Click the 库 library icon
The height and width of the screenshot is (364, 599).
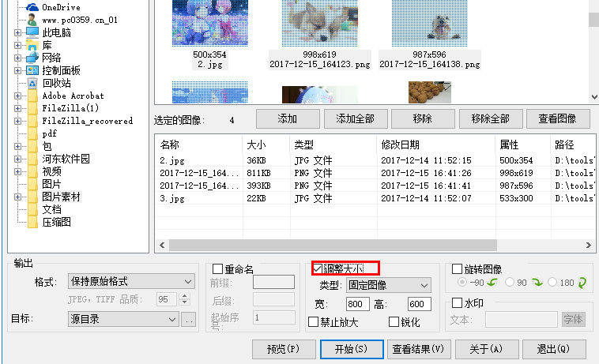pos(32,45)
